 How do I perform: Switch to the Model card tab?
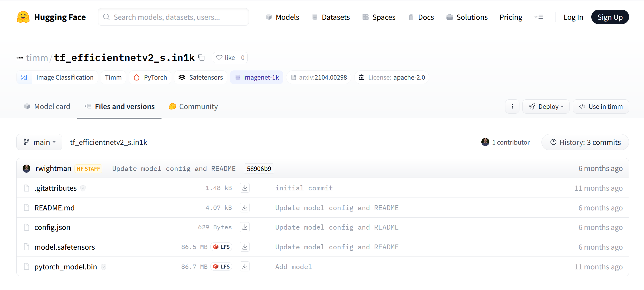[x=47, y=106]
